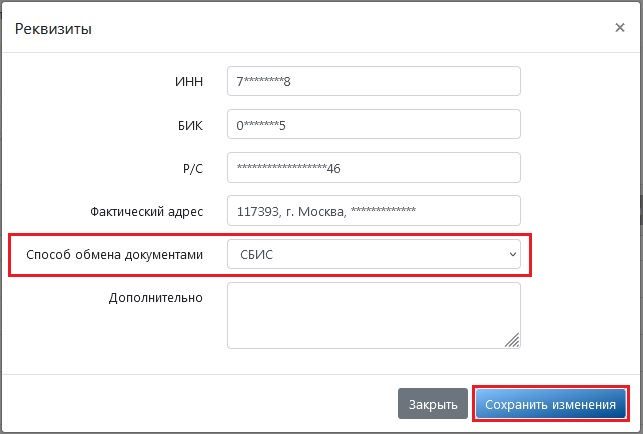643x434 pixels.
Task: Click the chevron arrow of the СБИС dropdown
Action: [x=513, y=254]
